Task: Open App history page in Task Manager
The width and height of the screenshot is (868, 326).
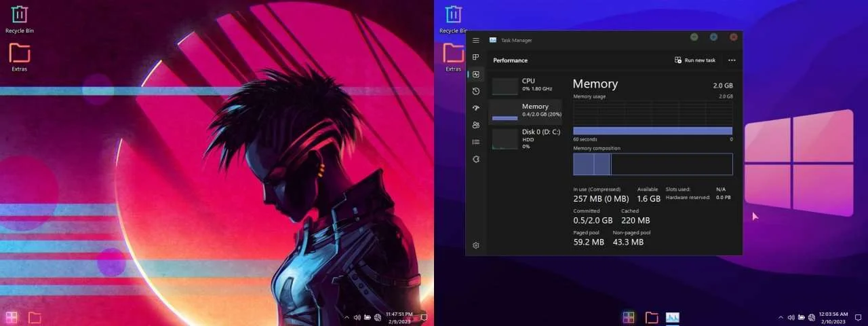Action: (x=476, y=91)
